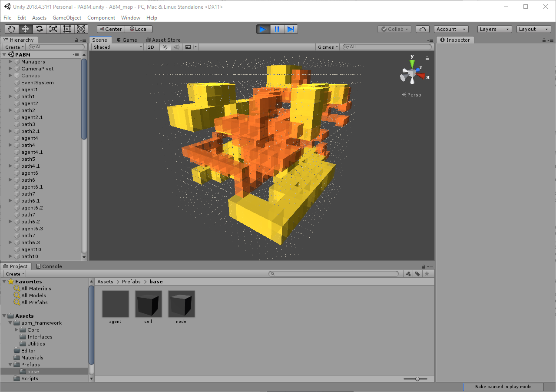Open the GameObject menu
The width and height of the screenshot is (556, 392).
[67, 18]
